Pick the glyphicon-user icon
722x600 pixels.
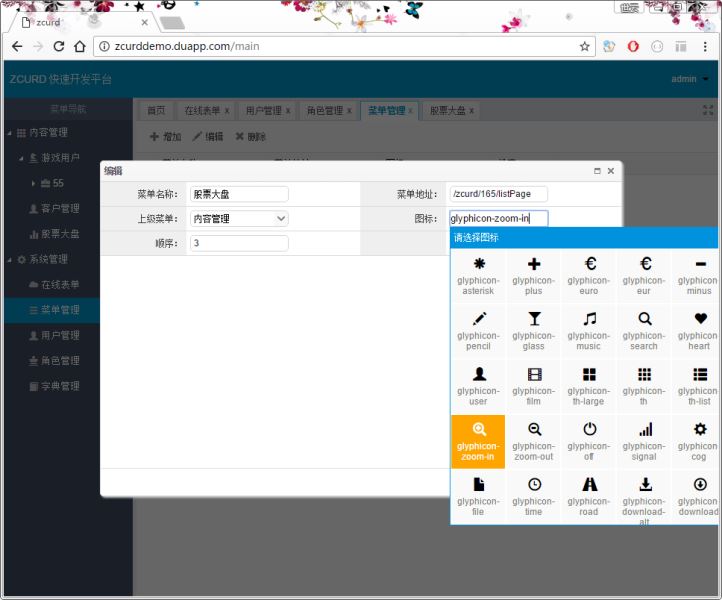click(478, 386)
